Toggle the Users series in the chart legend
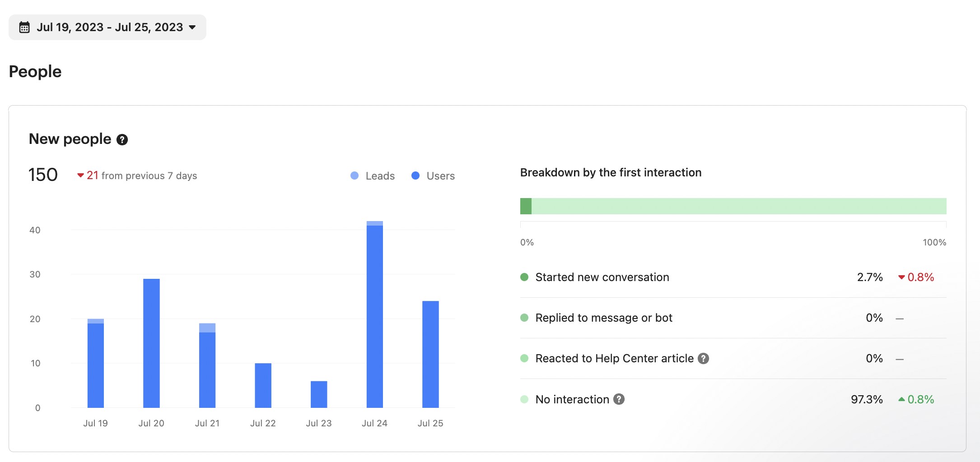The height and width of the screenshot is (462, 980). click(x=432, y=176)
